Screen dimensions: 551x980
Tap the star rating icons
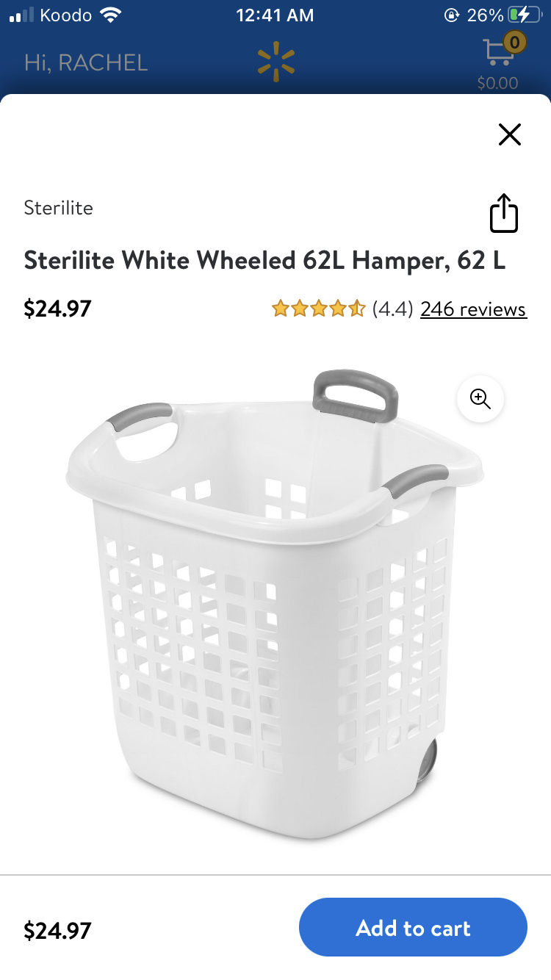pos(318,309)
